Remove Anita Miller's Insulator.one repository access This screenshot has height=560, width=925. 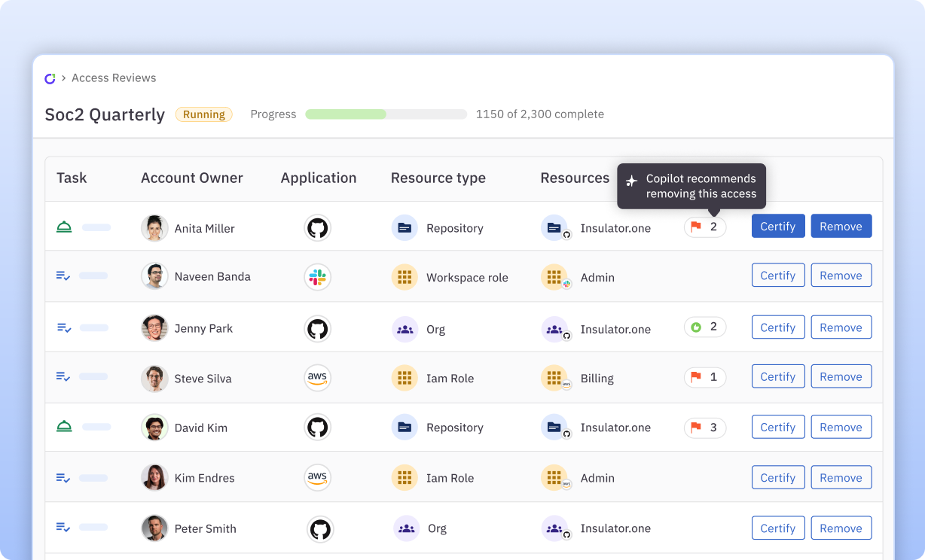[841, 226]
